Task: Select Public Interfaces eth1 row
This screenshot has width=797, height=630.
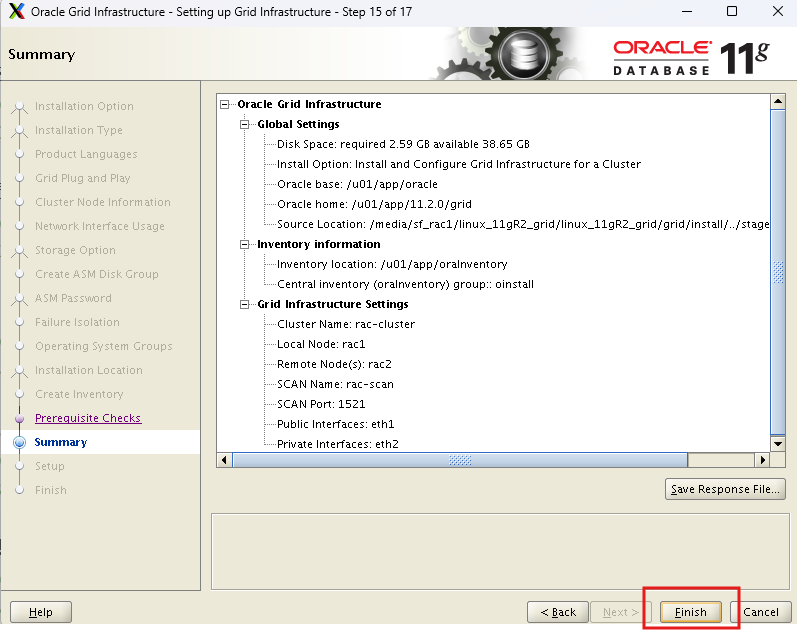Action: tap(335, 424)
